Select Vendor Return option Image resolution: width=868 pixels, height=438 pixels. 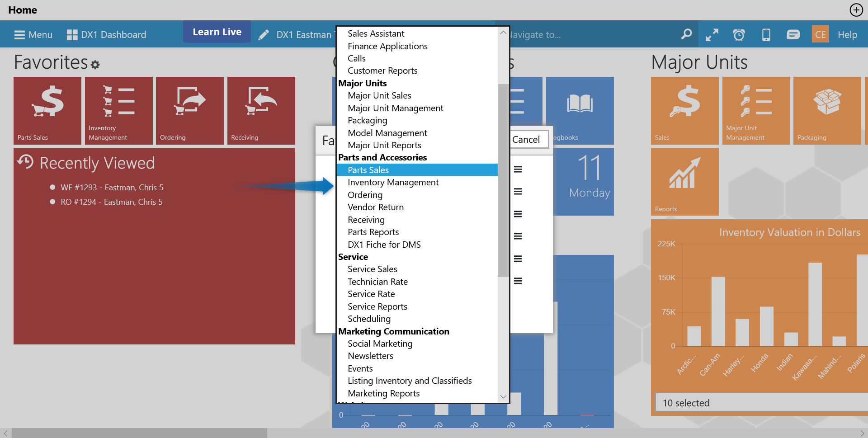click(417, 207)
